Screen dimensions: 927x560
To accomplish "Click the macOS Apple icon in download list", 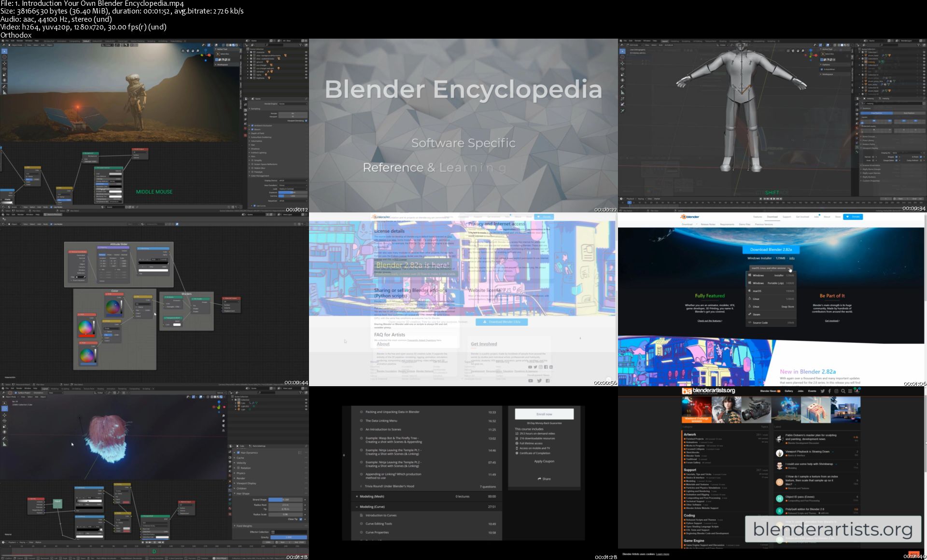I will coord(750,291).
